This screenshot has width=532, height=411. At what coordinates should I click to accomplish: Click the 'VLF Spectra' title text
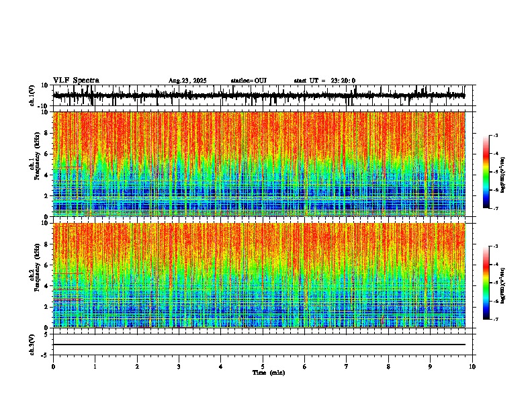pos(76,81)
